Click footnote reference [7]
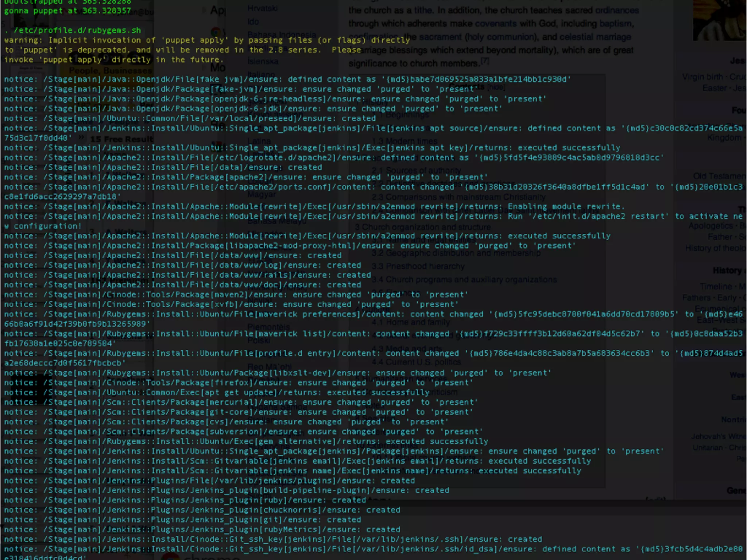747x560 pixels. [485, 61]
